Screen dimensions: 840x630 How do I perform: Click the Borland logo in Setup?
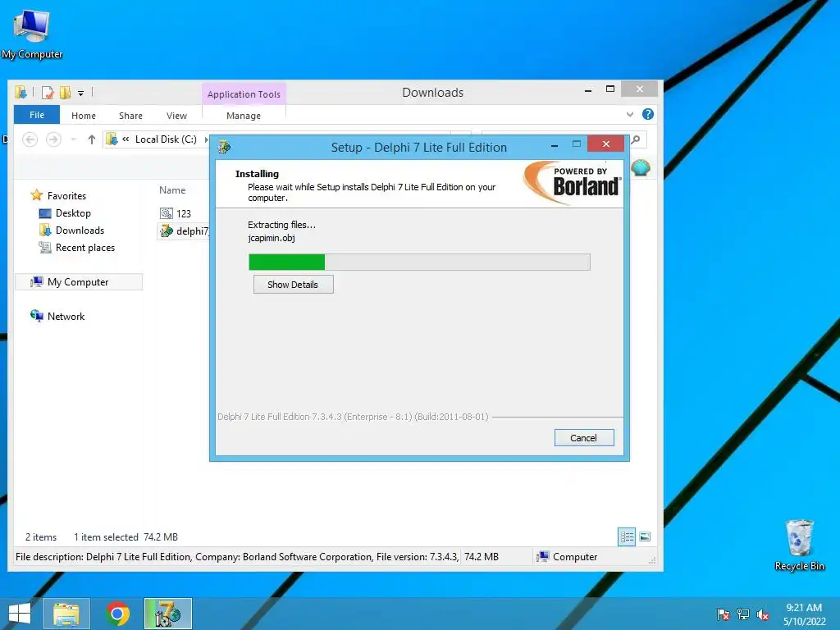pos(572,183)
